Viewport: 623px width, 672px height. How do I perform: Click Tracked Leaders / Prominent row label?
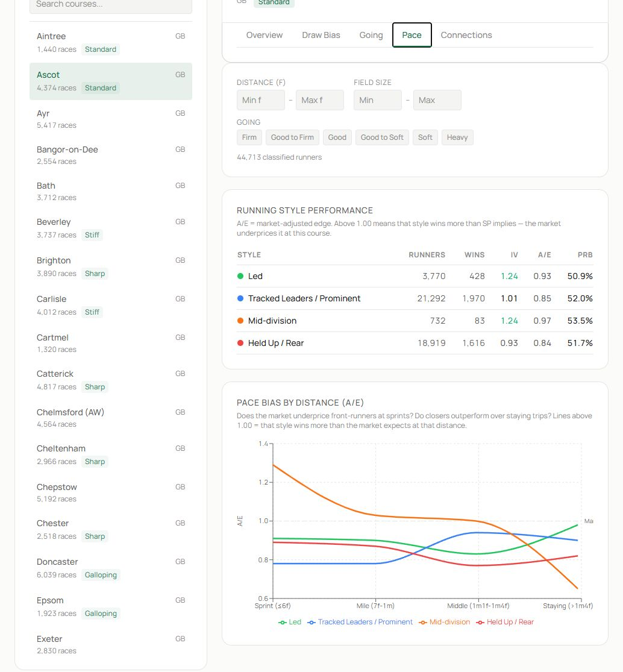[x=304, y=298]
